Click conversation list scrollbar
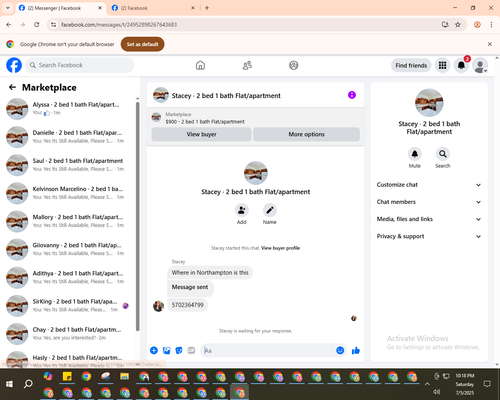 137,217
